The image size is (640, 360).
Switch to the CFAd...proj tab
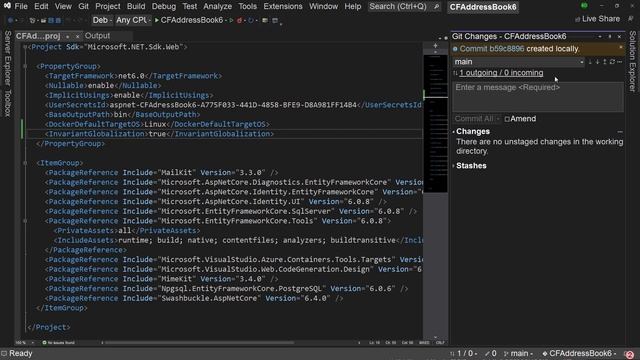[38, 36]
